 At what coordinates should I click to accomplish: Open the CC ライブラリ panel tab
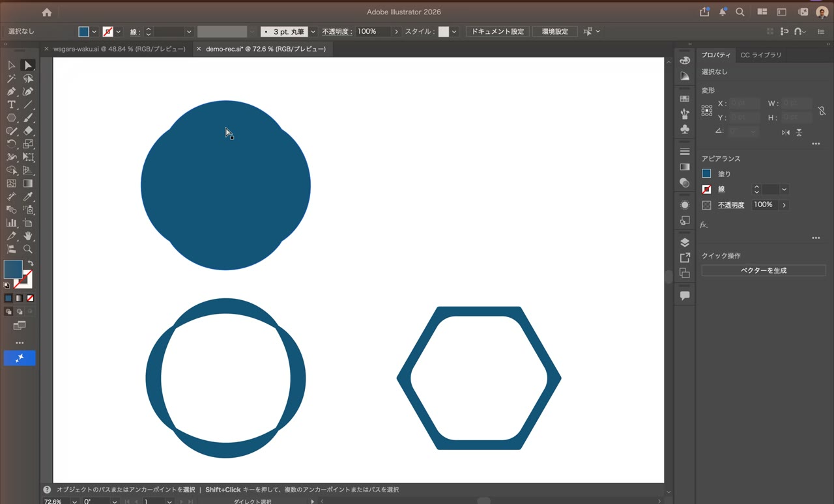[x=760, y=55]
